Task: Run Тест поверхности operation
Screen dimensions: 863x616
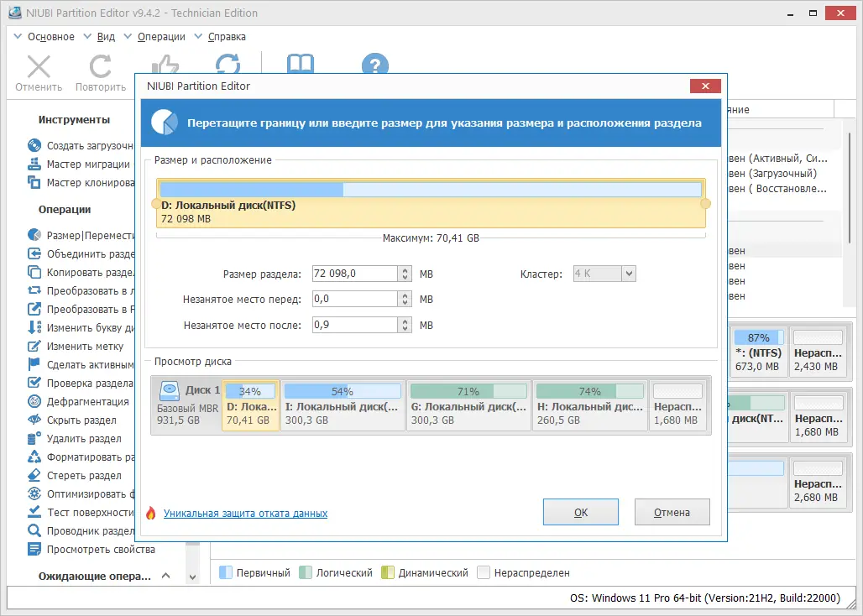Action: pyautogui.click(x=81, y=513)
